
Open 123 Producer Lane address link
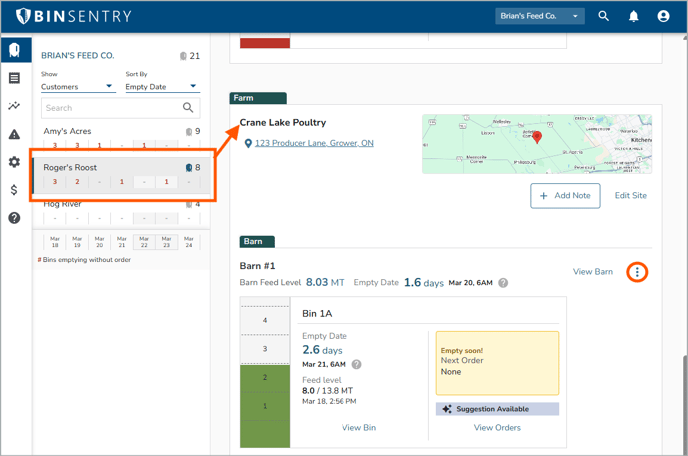(314, 143)
